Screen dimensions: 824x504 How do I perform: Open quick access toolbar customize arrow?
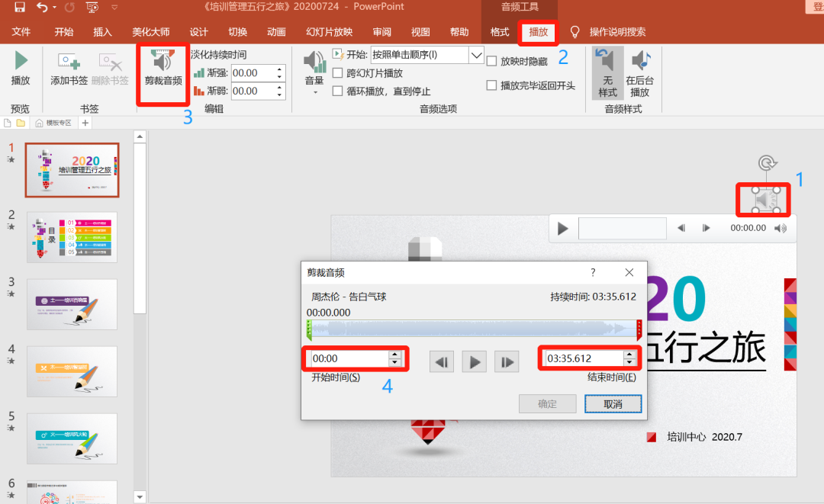114,8
